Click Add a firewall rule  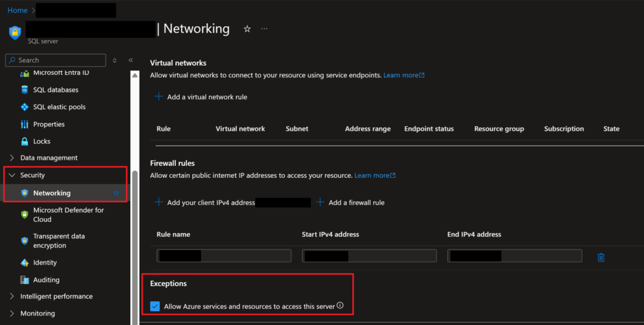pos(357,202)
